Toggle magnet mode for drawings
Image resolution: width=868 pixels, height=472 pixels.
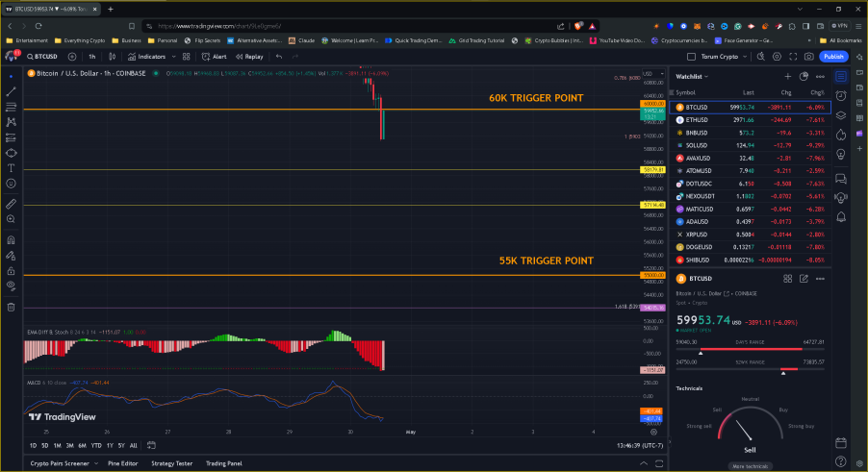click(x=11, y=240)
